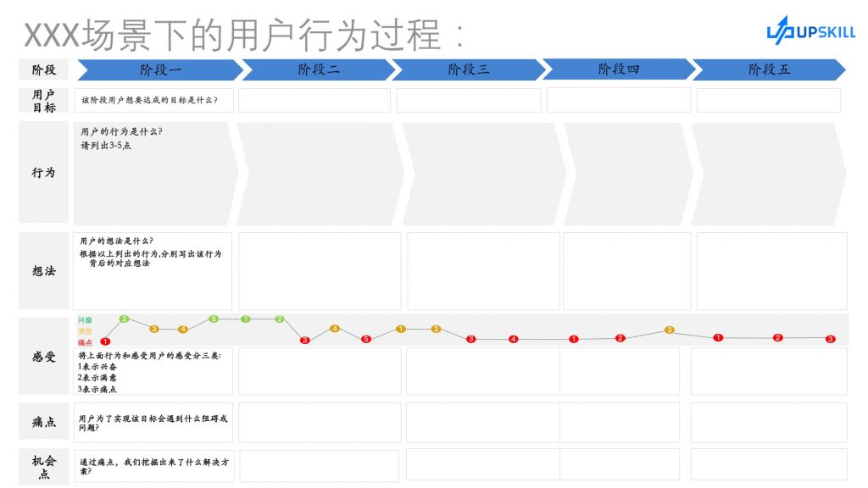Screen dimensions: 868x488
Task: Click the 行为 row label
Action: point(44,172)
